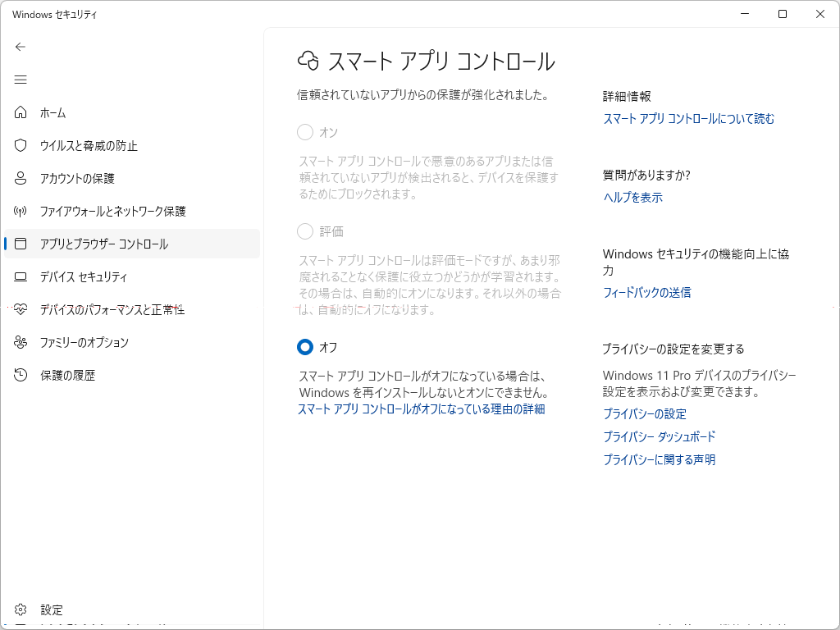Viewport: 840px width, 630px height.
Task: Click the back arrow icon
Action: point(21,47)
